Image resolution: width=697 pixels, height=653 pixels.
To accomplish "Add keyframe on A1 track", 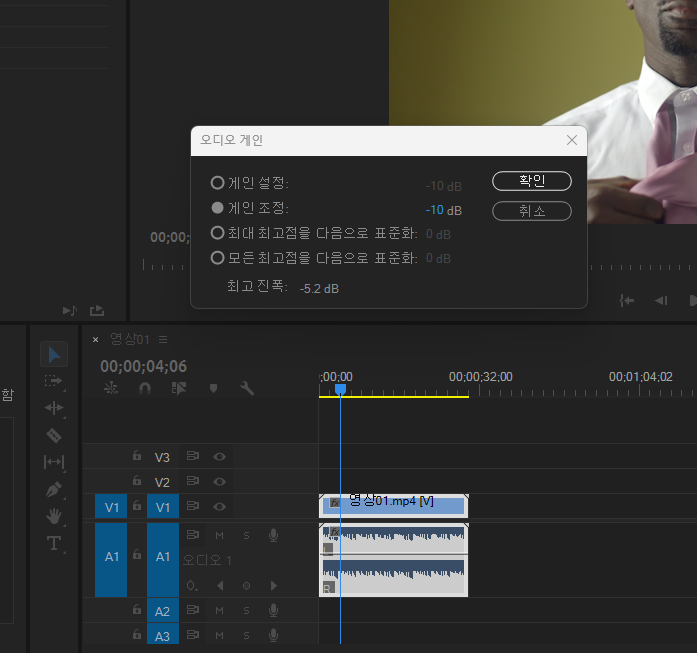I will [x=246, y=586].
